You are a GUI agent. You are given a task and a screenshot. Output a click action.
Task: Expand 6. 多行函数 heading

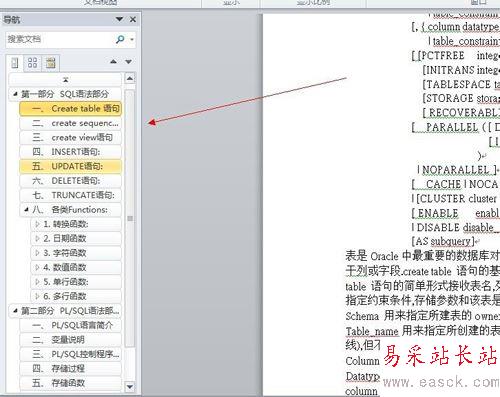click(x=37, y=296)
